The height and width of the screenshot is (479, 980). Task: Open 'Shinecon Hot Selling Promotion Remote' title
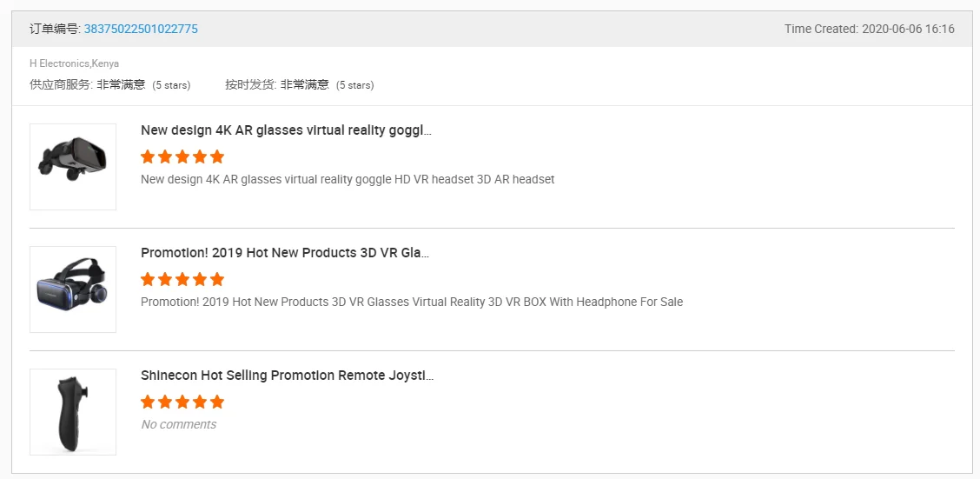287,376
